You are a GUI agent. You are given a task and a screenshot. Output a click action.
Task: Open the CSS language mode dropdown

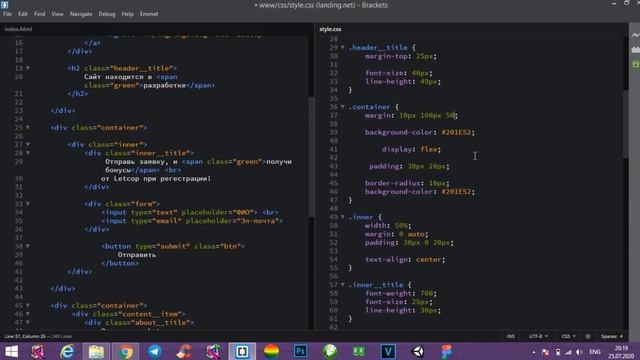569,336
